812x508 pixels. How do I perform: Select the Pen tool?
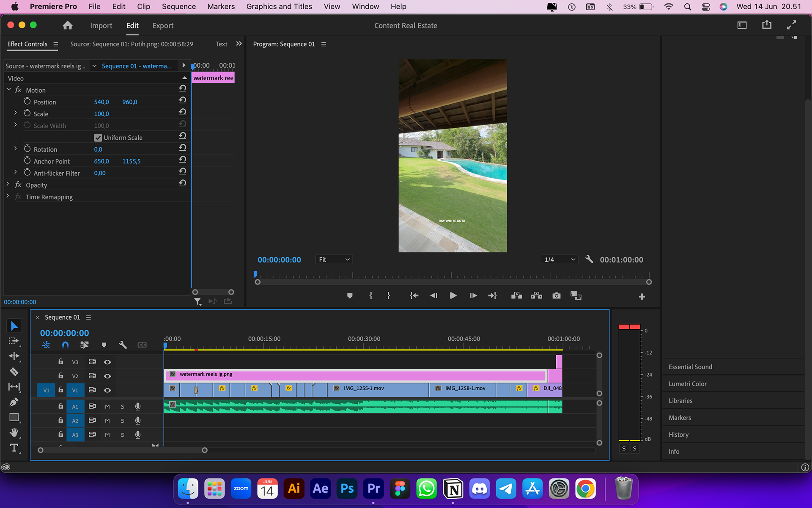14,402
